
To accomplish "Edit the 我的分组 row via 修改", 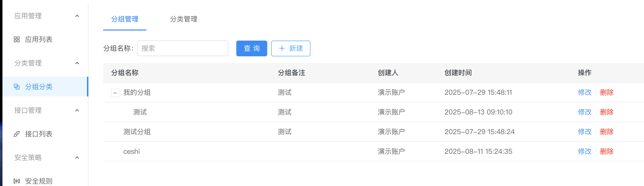I will [585, 92].
